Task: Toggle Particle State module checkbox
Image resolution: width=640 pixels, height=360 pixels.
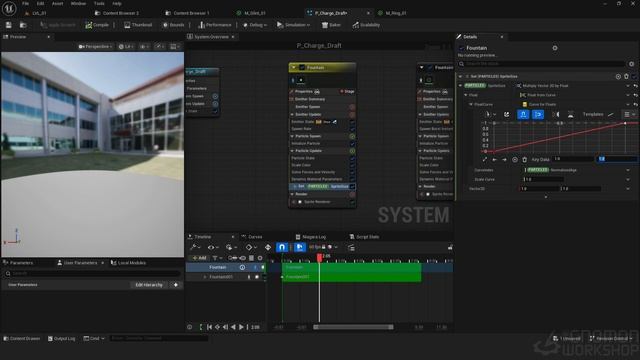Action: [x=352, y=158]
